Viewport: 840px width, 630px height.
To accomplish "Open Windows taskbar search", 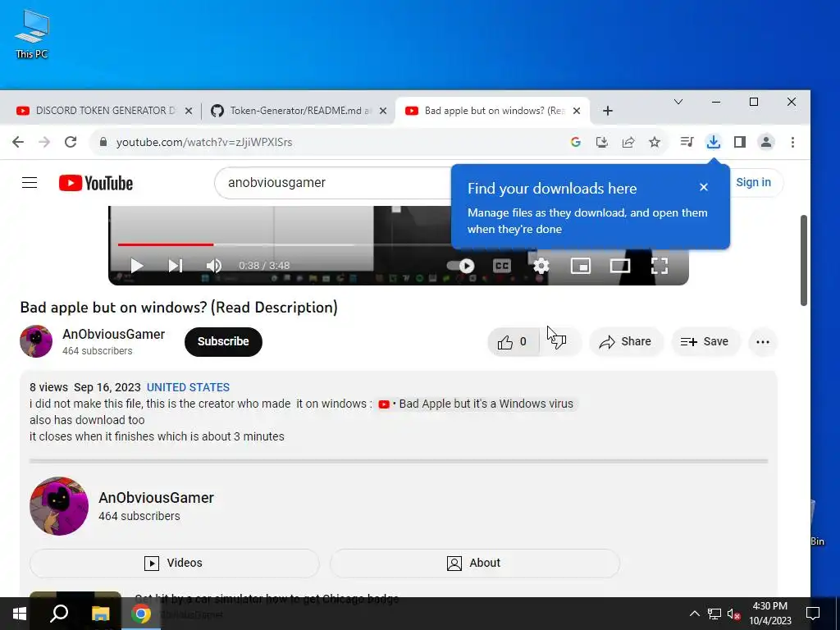I will coord(59,614).
